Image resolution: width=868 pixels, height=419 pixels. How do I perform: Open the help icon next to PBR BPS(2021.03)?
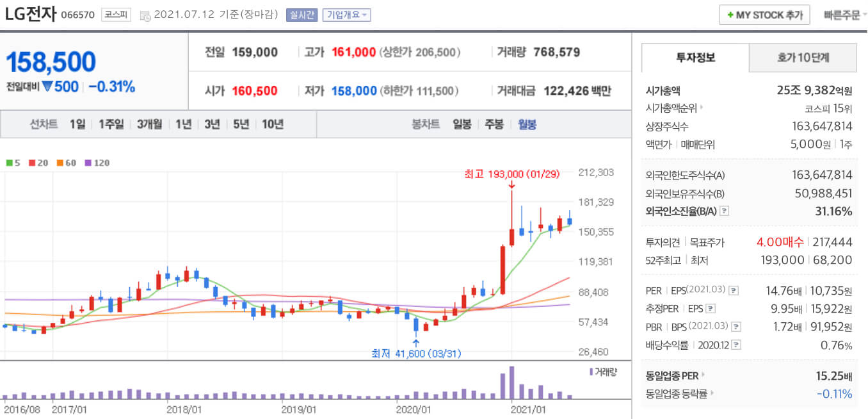pyautogui.click(x=735, y=327)
